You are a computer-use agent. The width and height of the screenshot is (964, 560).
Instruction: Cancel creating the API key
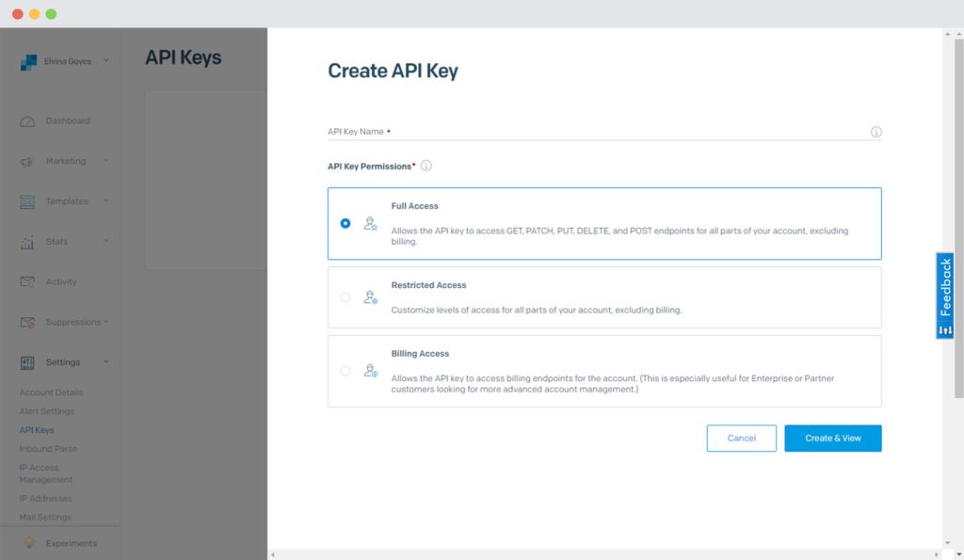tap(741, 438)
